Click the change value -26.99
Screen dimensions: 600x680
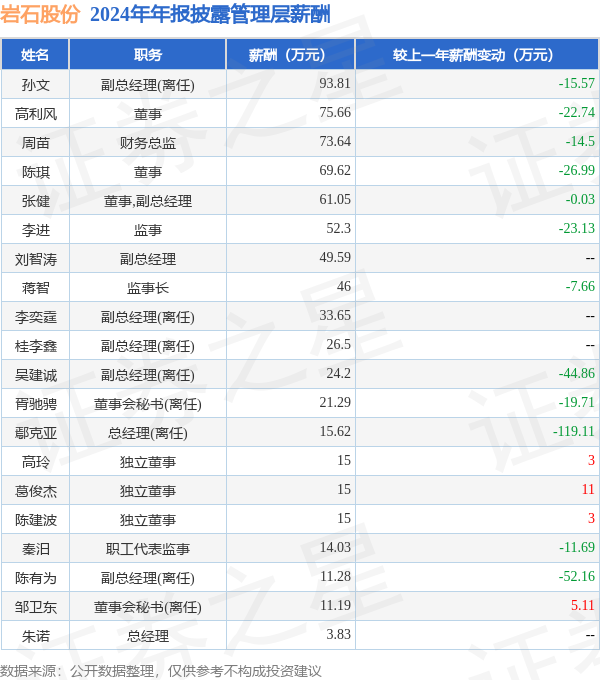577,170
